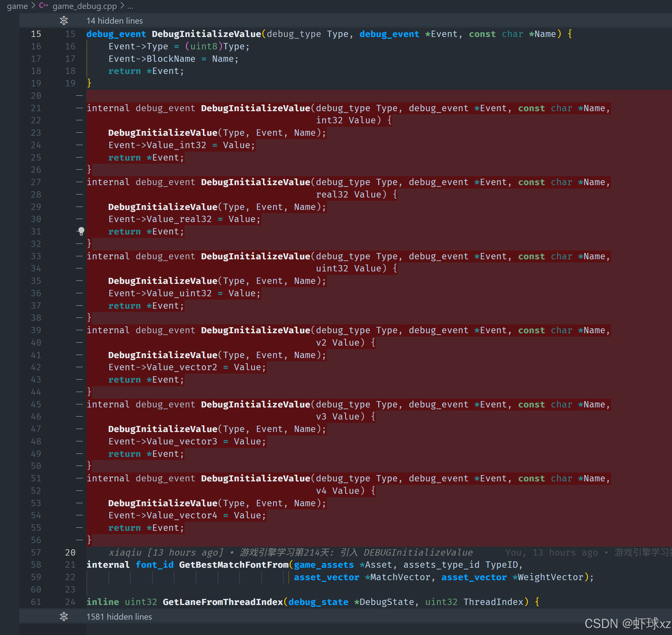The height and width of the screenshot is (635, 672).
Task: Click the deleted-line minus marker at line 21
Action: (x=79, y=108)
